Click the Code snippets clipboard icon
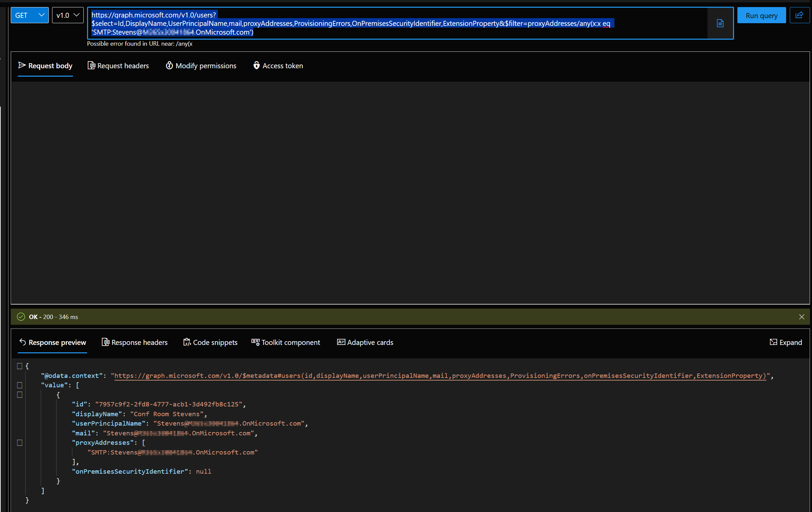The width and height of the screenshot is (812, 512). [187, 342]
